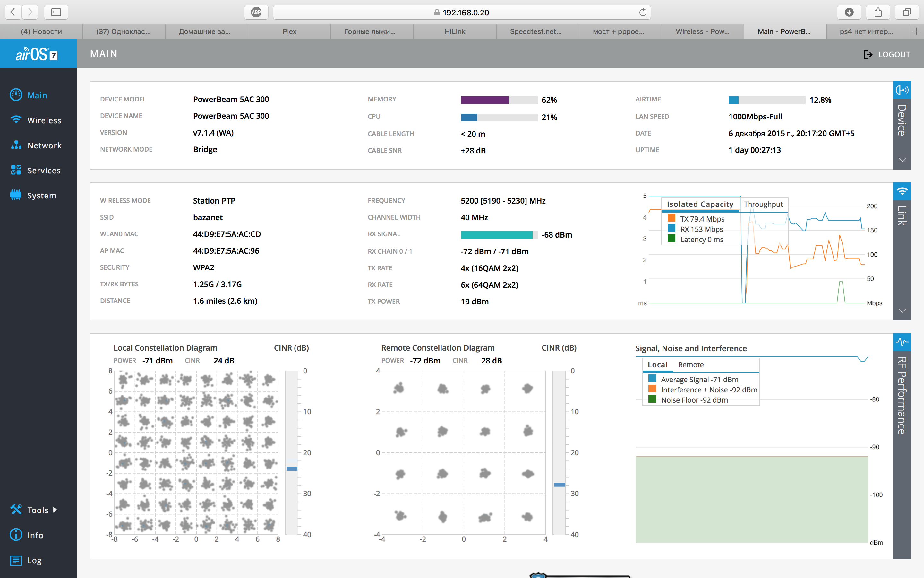Open the Wireless settings section

tap(36, 120)
